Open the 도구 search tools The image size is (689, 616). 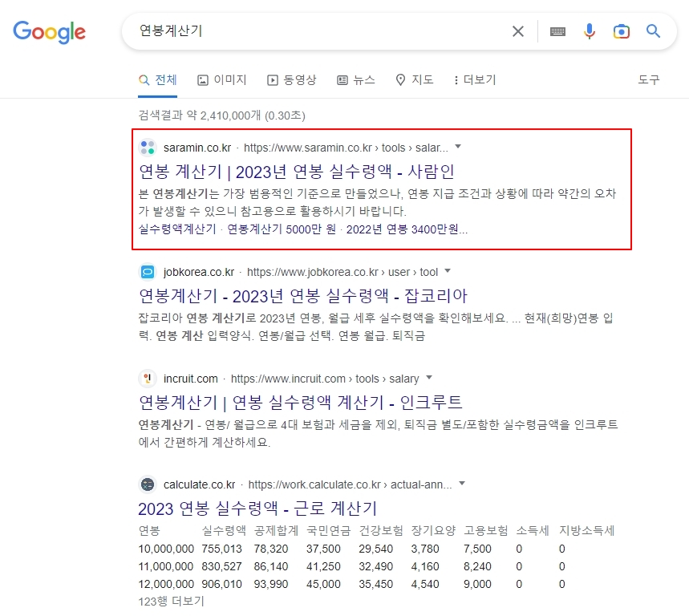[649, 80]
